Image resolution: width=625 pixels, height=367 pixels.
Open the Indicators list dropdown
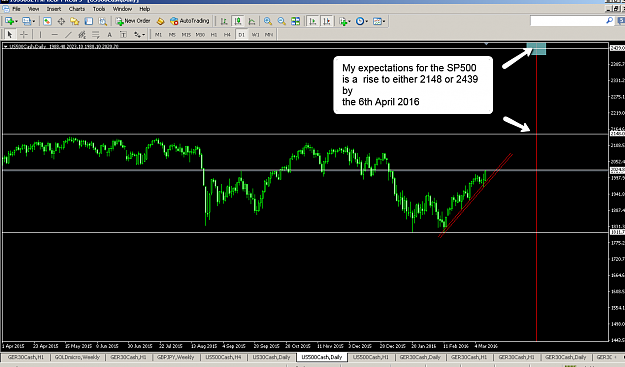(x=345, y=21)
